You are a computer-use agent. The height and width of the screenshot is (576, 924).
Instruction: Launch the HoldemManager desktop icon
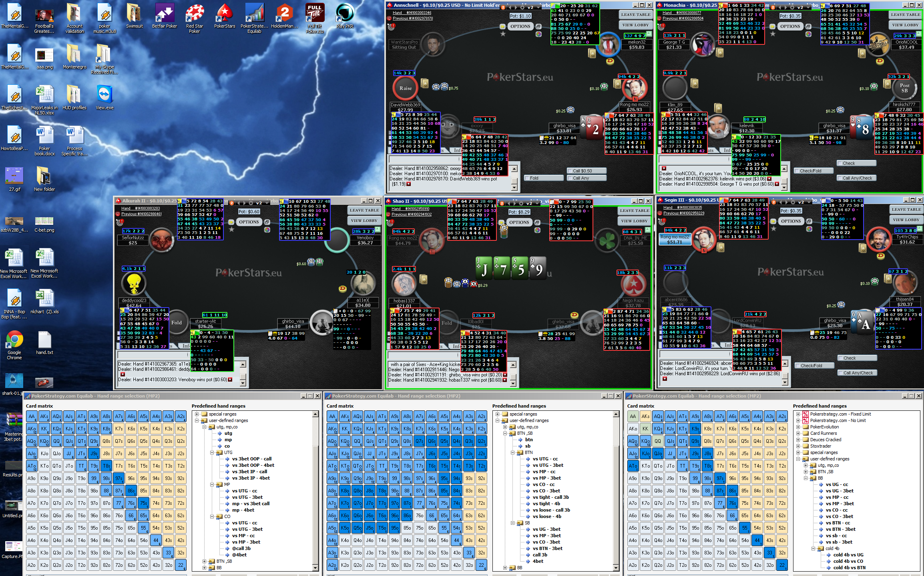285,16
